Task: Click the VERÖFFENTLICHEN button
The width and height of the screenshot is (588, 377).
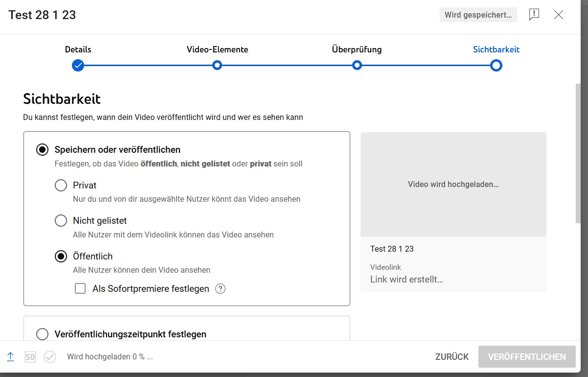Action: [527, 357]
